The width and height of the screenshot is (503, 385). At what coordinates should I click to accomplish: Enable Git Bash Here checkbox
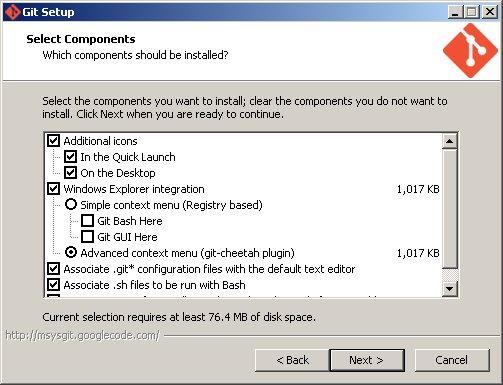[x=87, y=221]
